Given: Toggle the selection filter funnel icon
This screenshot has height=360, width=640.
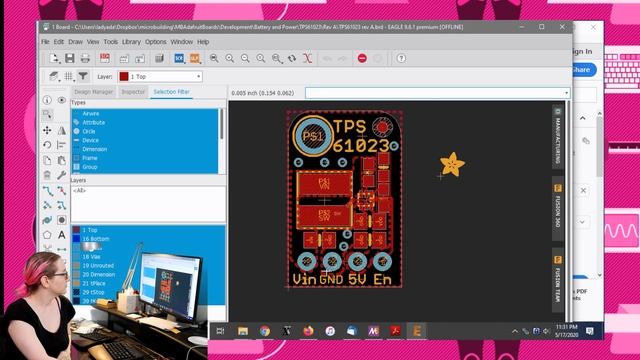Looking at the screenshot, I should click(83, 76).
